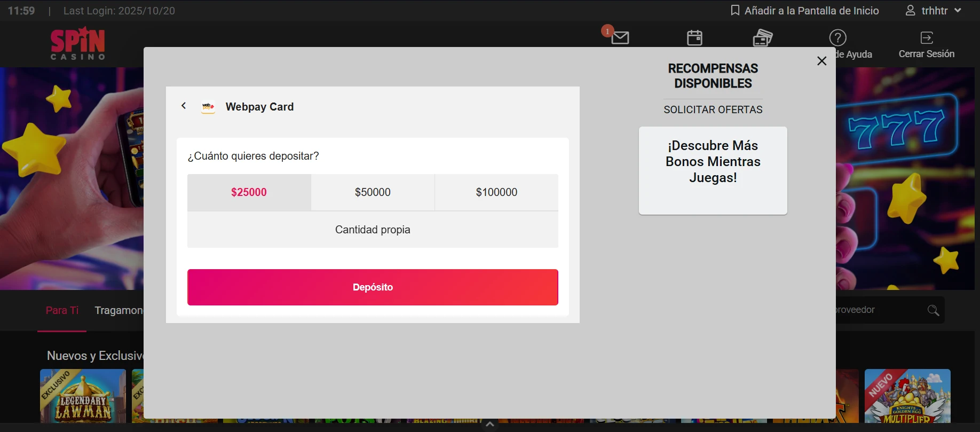Click the RECOMPENSAS DISPONIBLES heading
This screenshot has width=980, height=432.
(x=713, y=76)
